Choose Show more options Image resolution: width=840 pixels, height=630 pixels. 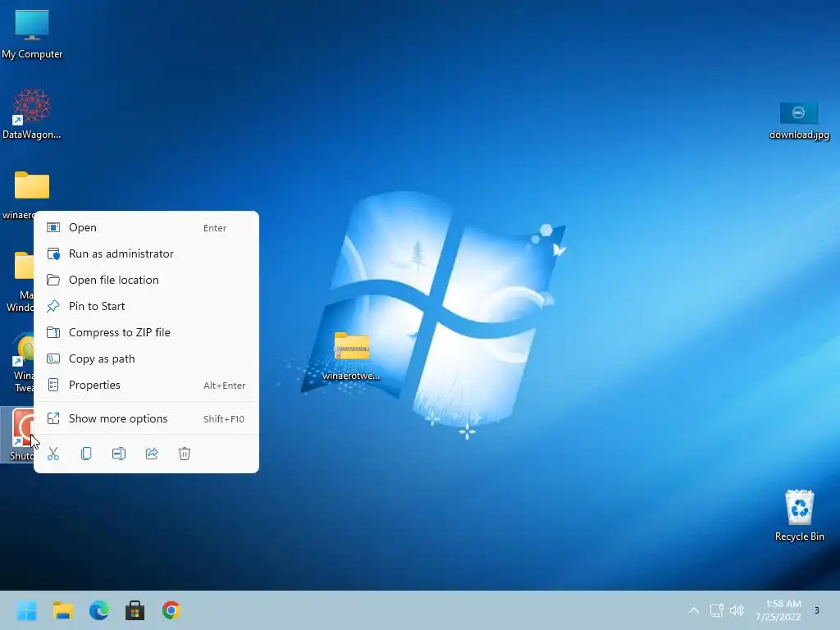[146, 419]
